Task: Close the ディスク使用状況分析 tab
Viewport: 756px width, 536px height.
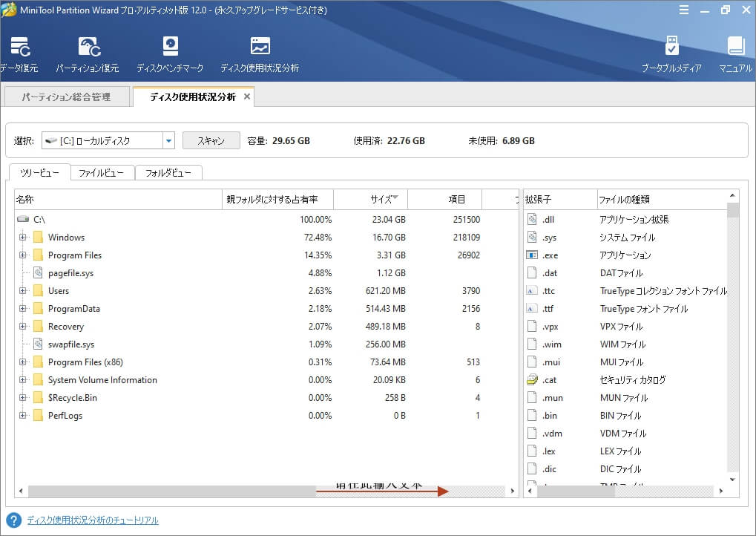Action: click(246, 97)
